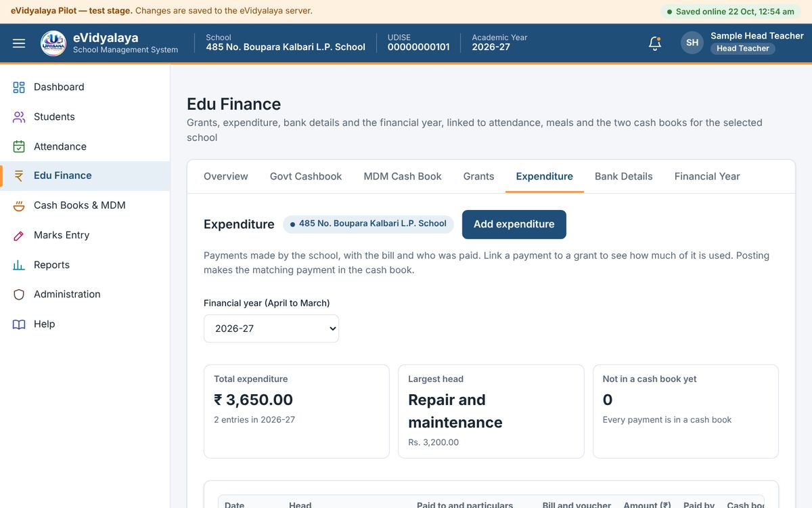Click the Cash Books & MDM bowl icon

19,205
